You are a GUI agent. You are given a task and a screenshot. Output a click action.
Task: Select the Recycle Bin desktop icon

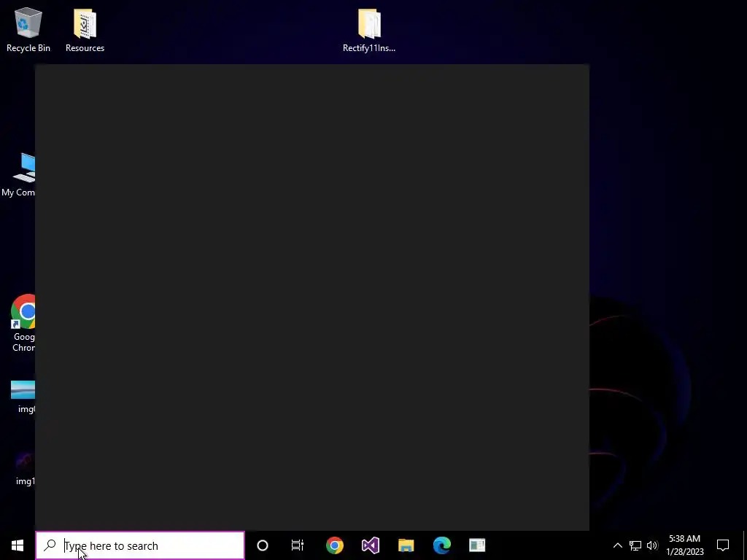(28, 29)
